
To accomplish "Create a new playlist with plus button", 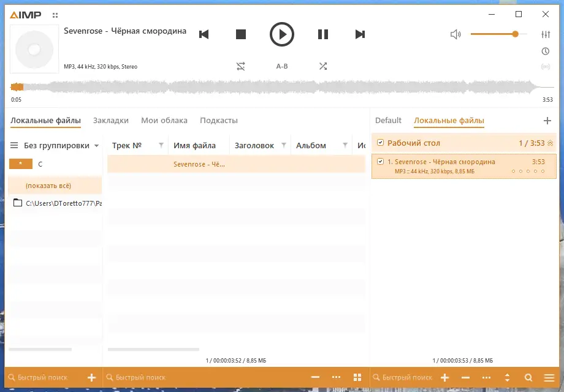I will tap(547, 121).
